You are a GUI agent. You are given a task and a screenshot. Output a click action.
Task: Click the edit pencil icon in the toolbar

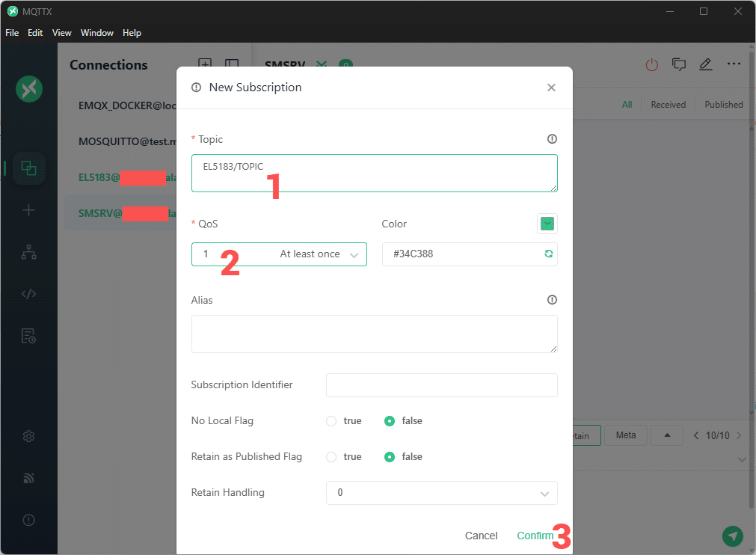pyautogui.click(x=705, y=64)
